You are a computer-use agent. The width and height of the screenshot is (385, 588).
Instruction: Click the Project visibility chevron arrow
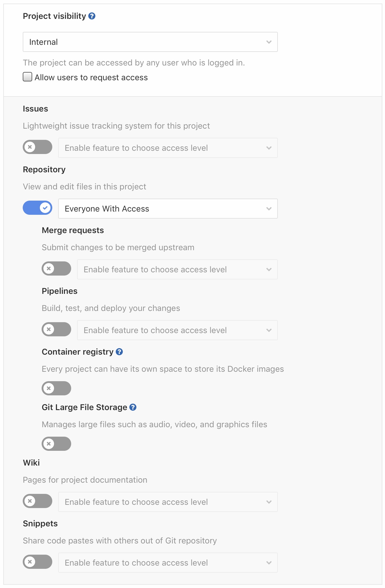[268, 42]
